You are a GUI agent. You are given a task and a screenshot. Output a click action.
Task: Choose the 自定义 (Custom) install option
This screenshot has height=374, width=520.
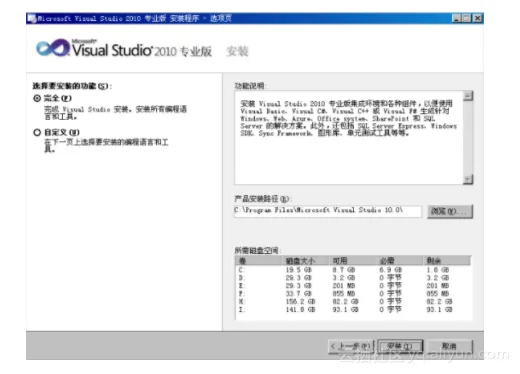point(37,132)
